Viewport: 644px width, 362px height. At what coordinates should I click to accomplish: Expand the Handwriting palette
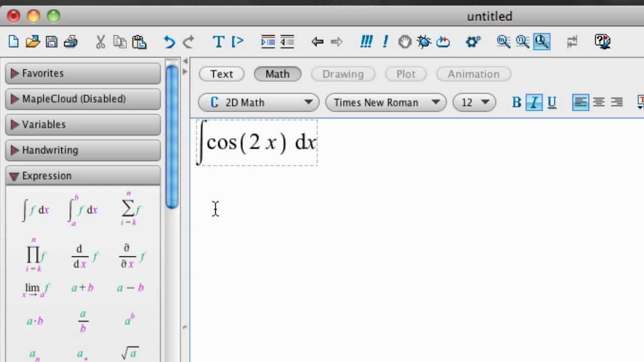83,150
